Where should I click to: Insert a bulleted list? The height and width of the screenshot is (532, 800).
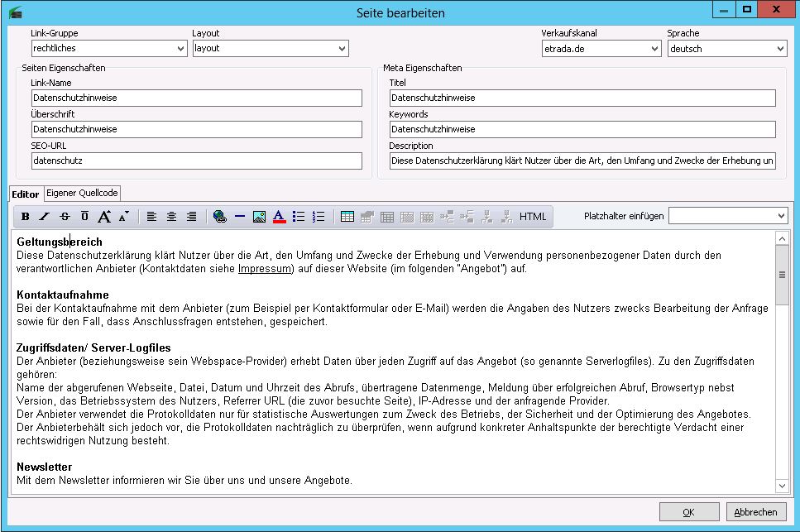tap(299, 217)
